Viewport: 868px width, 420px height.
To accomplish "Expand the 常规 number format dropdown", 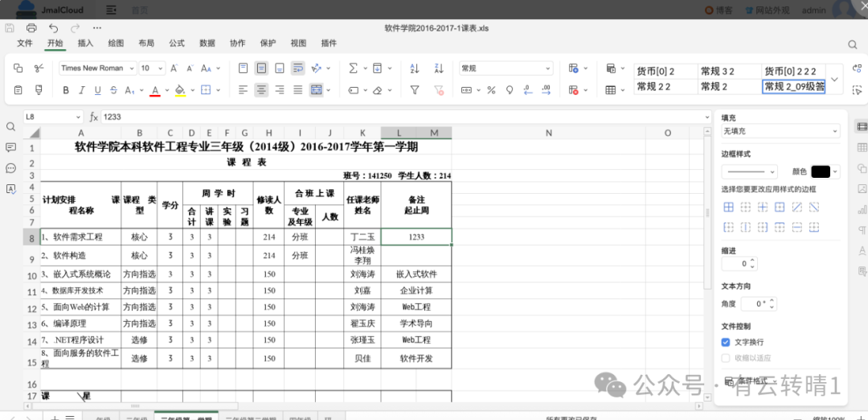I will (x=506, y=68).
